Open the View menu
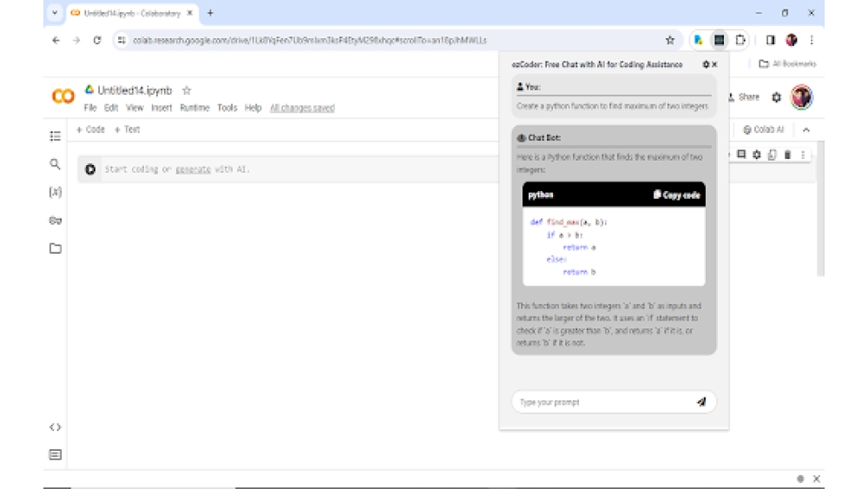Viewport: 868px width, 489px height. [135, 108]
